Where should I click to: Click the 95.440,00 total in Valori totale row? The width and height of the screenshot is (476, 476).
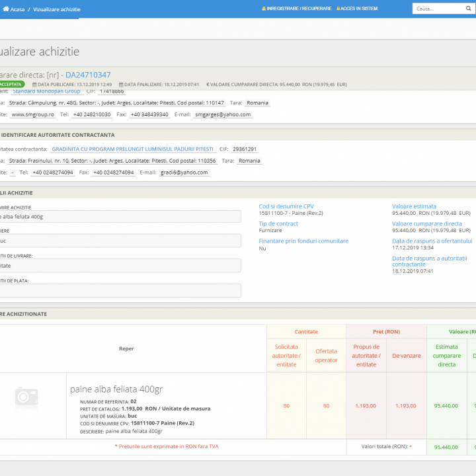click(446, 447)
